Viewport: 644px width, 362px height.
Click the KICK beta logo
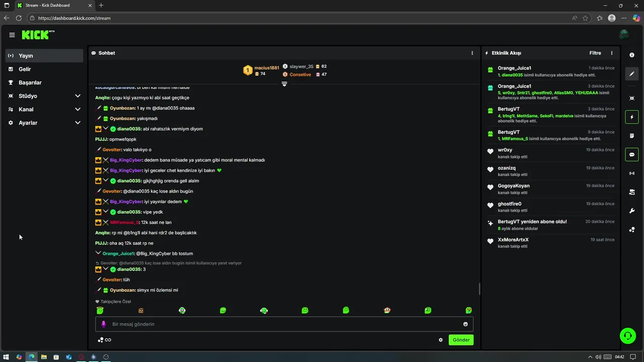coord(38,35)
